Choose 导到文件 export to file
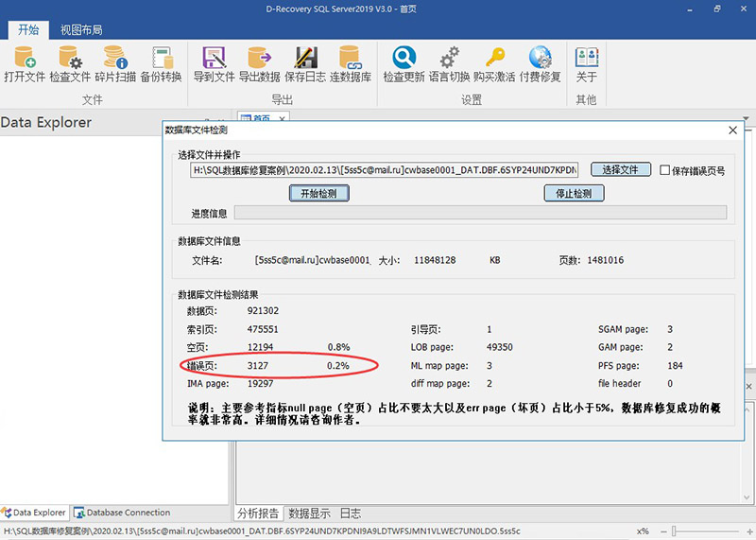 tap(215, 64)
